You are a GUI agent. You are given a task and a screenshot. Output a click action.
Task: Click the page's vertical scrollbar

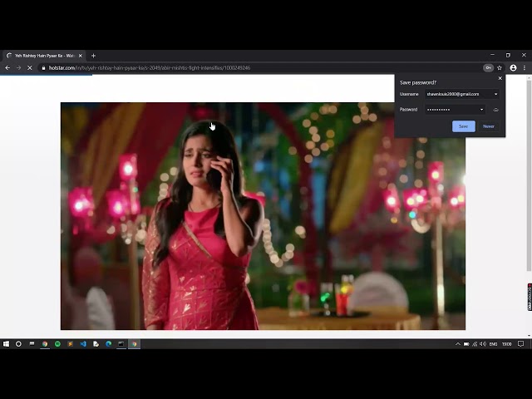529,175
